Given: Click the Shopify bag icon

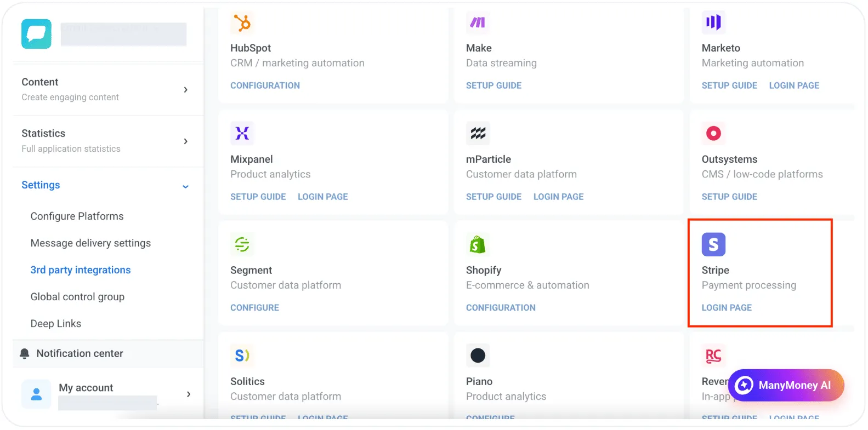Looking at the screenshot, I should 478,244.
